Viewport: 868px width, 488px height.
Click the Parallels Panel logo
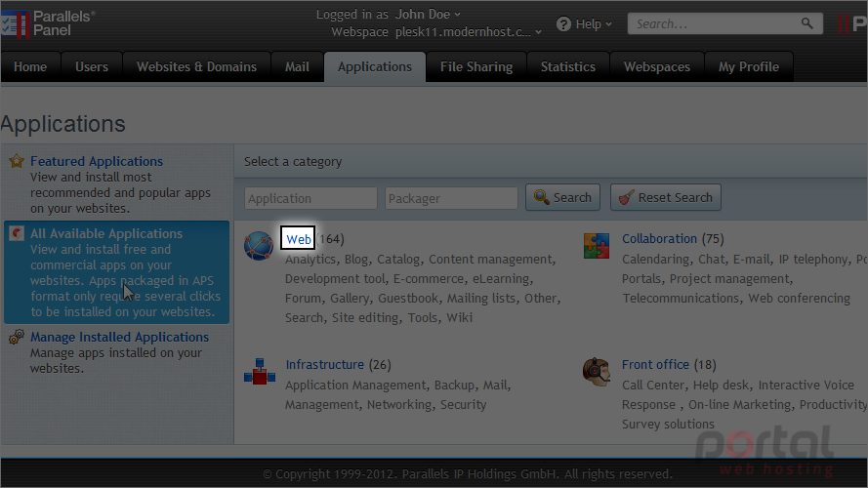point(48,23)
